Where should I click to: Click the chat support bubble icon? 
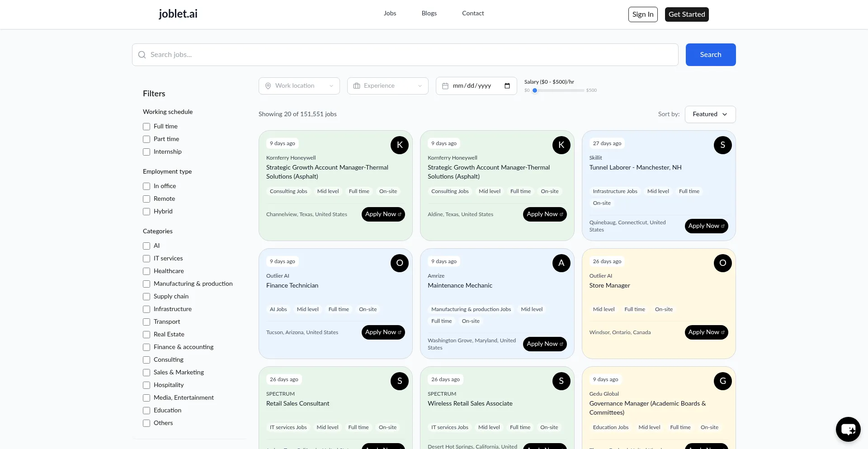[x=848, y=429]
